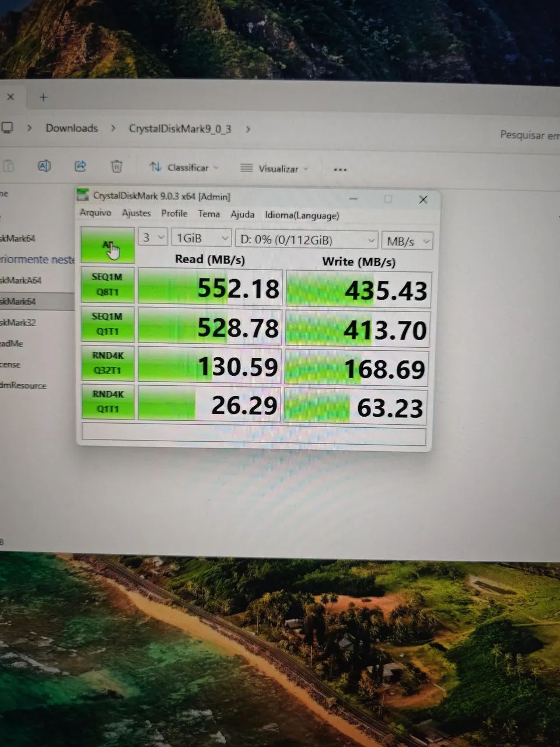The image size is (560, 747).
Task: Open the Classificar sort dropdown
Action: (184, 167)
